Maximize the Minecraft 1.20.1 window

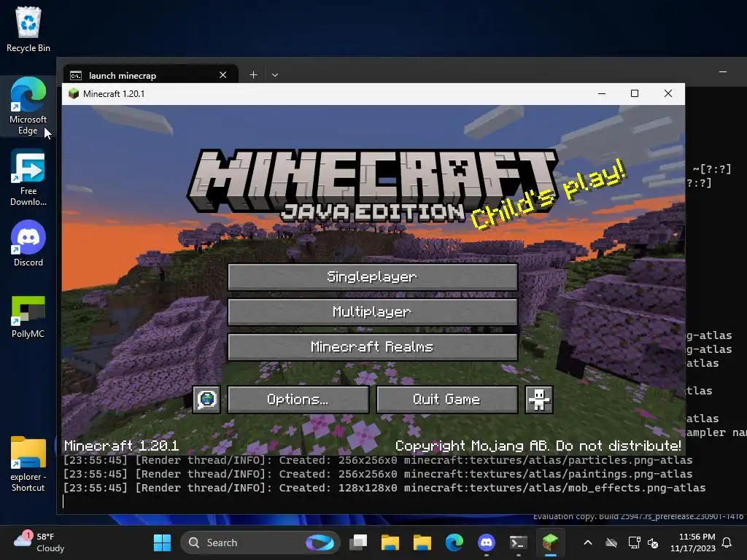[635, 94]
